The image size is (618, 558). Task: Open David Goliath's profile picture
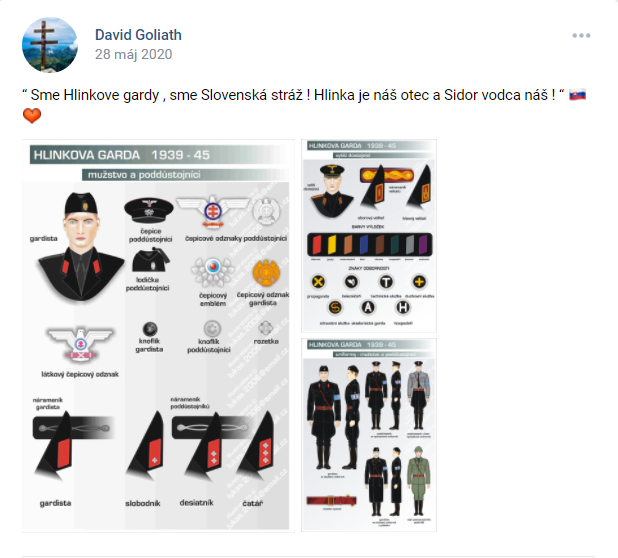coord(50,45)
